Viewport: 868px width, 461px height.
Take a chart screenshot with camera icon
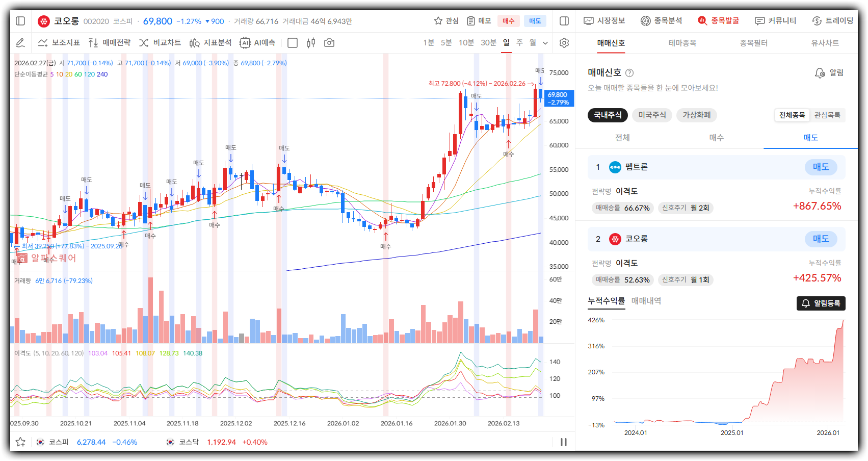coord(329,43)
